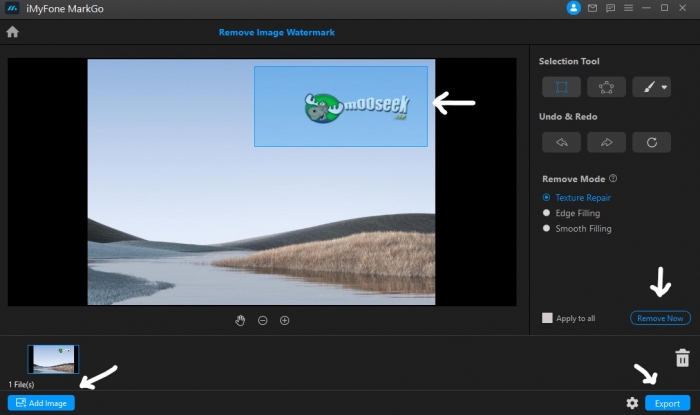This screenshot has height=415, width=700.
Task: Reset all changes with refresh icon
Action: pos(651,142)
